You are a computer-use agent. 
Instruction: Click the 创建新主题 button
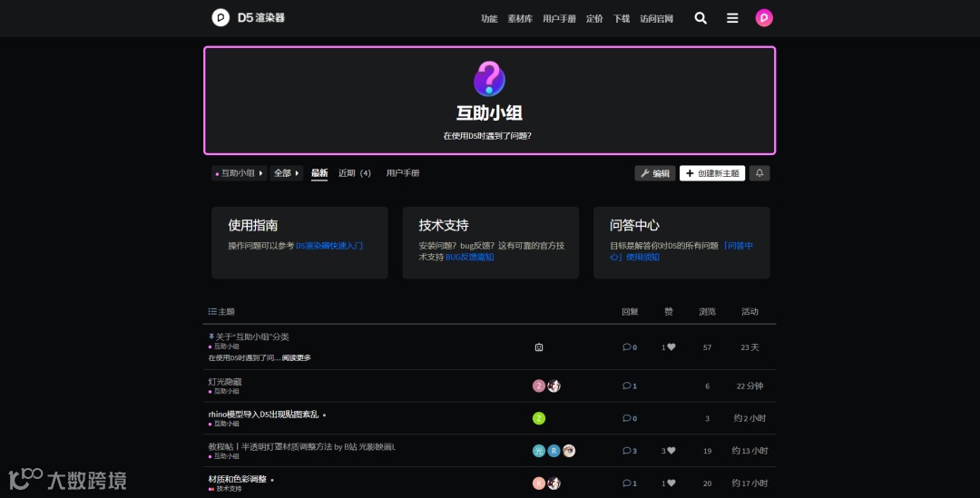tap(712, 173)
